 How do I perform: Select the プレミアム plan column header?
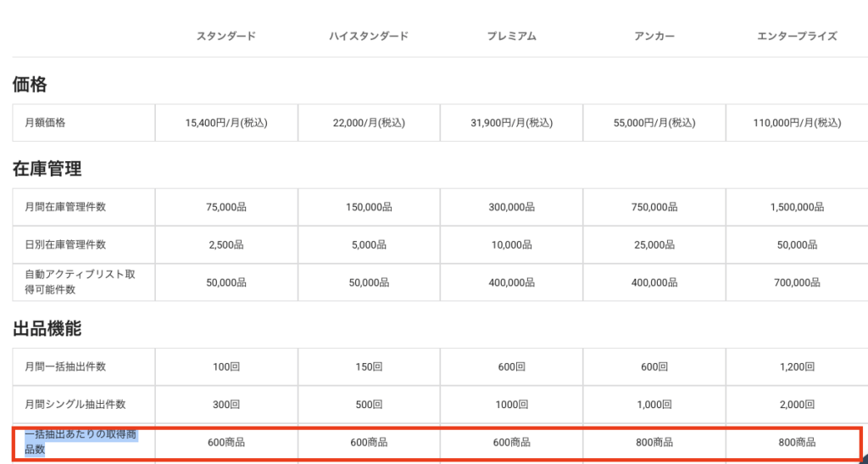click(x=511, y=36)
